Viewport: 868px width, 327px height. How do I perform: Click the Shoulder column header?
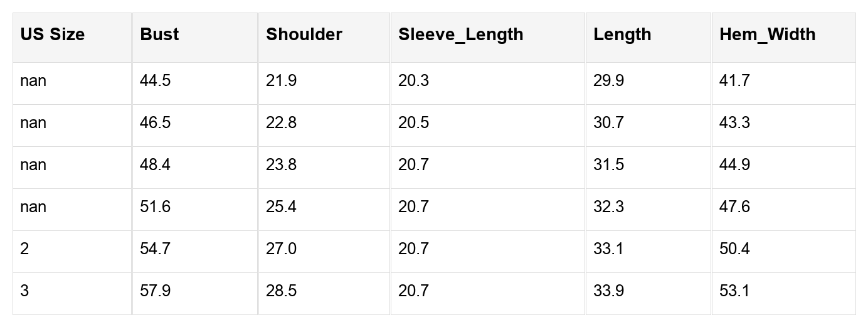coord(304,35)
